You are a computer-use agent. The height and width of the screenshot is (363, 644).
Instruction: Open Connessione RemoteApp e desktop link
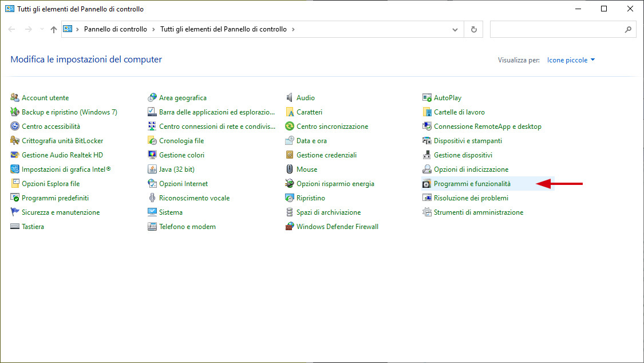click(488, 127)
